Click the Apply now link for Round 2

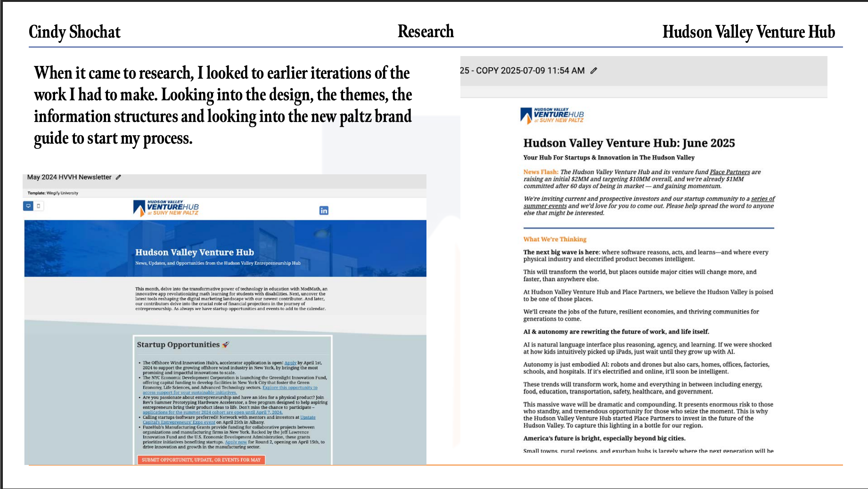point(236,442)
